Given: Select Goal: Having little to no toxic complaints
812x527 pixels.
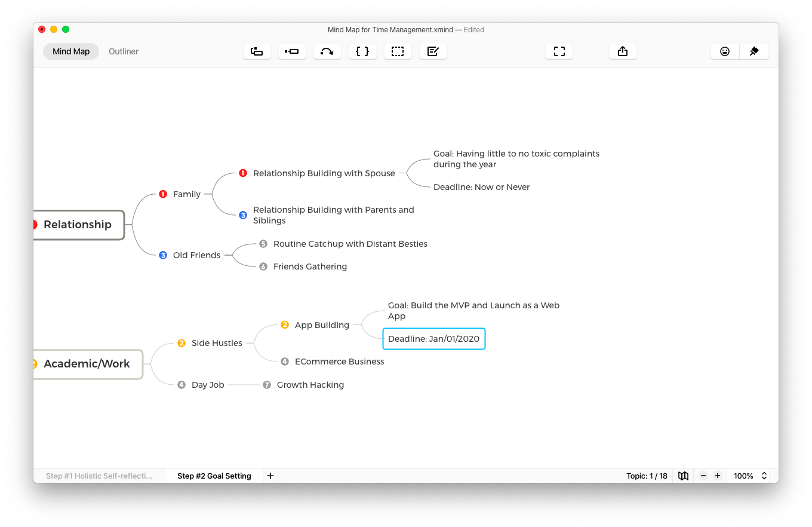Looking at the screenshot, I should point(516,159).
